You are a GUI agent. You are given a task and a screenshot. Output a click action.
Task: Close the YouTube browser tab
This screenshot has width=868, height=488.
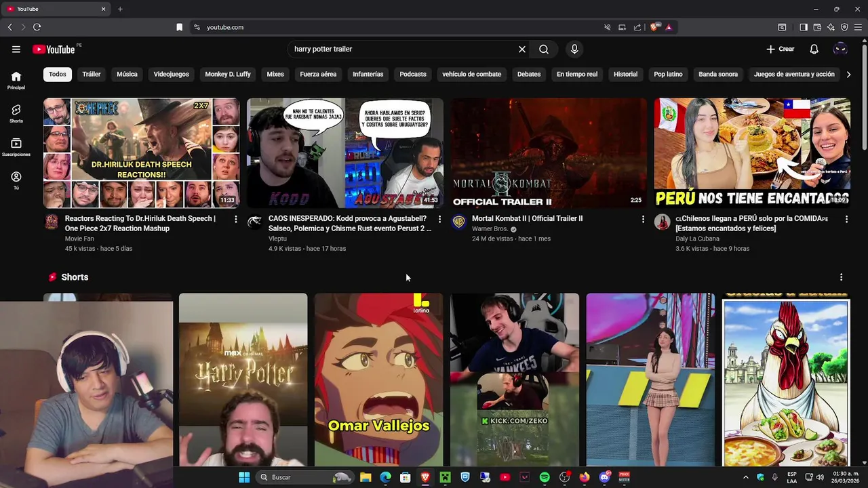(x=104, y=9)
